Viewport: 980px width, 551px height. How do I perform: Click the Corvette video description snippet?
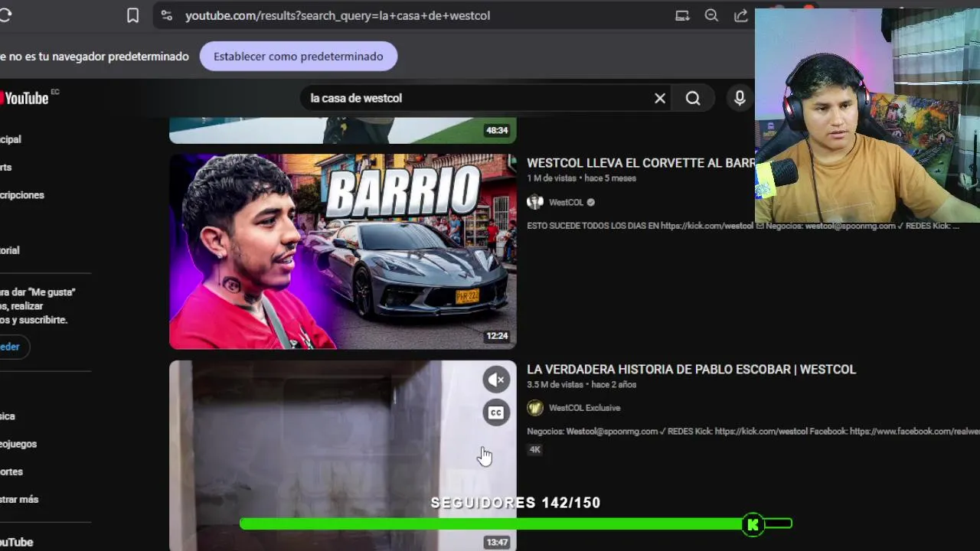(743, 226)
